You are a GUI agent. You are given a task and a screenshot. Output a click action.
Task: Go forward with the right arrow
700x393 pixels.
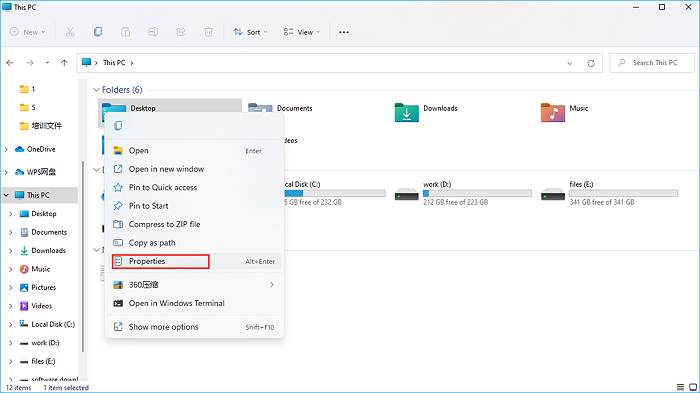[30, 63]
